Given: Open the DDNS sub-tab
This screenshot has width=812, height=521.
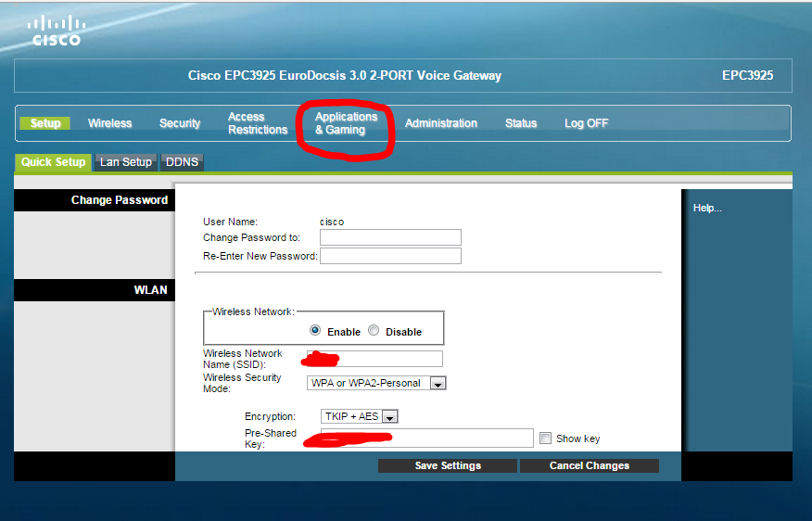Looking at the screenshot, I should coord(182,162).
